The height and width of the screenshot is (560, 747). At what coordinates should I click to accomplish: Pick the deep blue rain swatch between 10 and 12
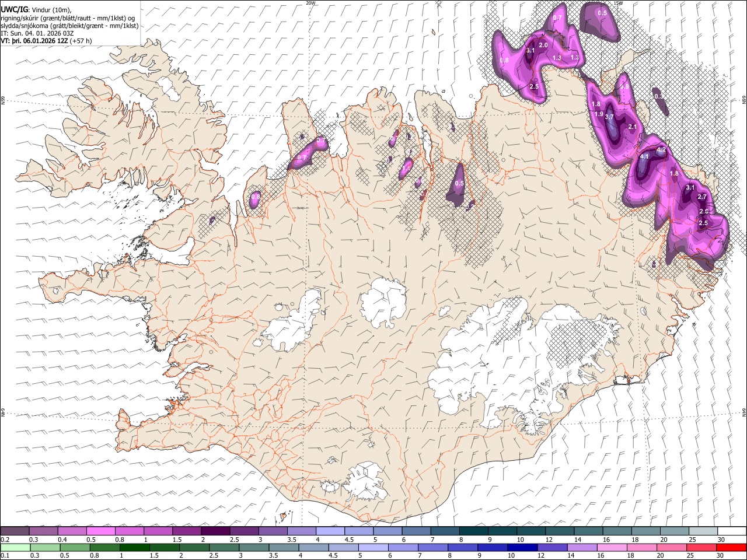pyautogui.click(x=523, y=547)
